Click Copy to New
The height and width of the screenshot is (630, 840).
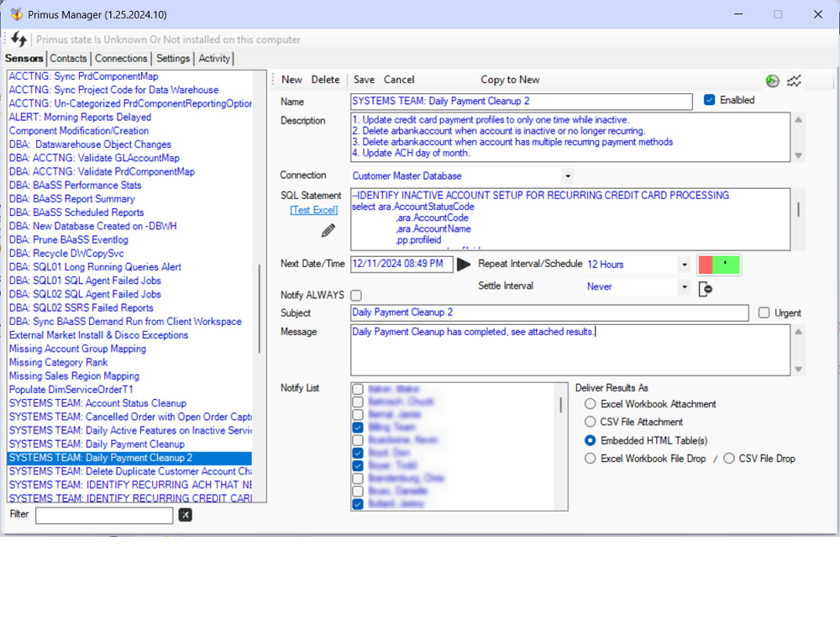coord(510,80)
